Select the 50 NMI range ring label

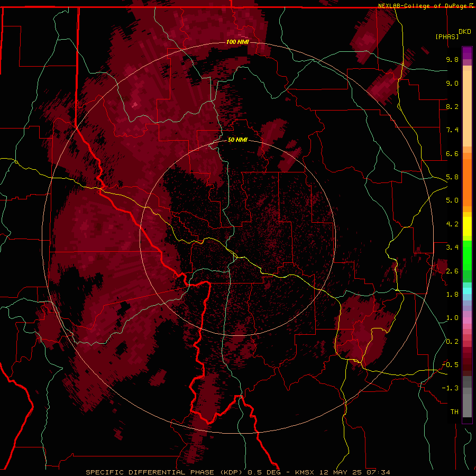(x=237, y=140)
